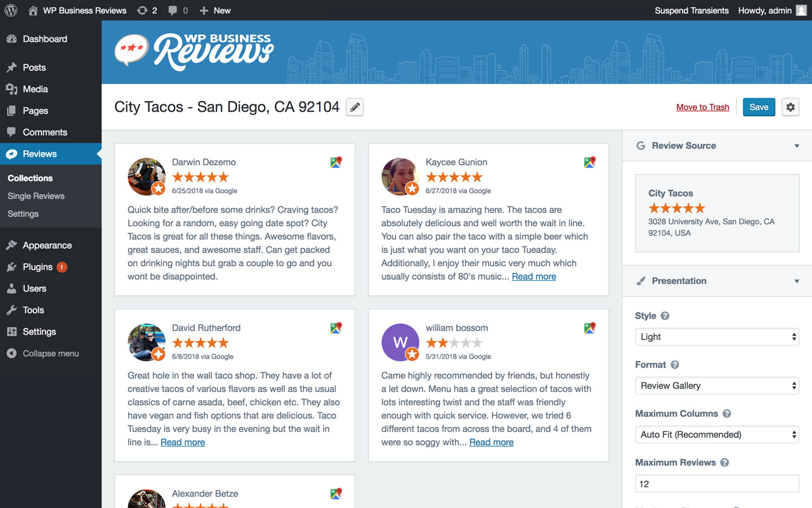Open the Pages menu
This screenshot has width=812, height=508.
point(51,110)
